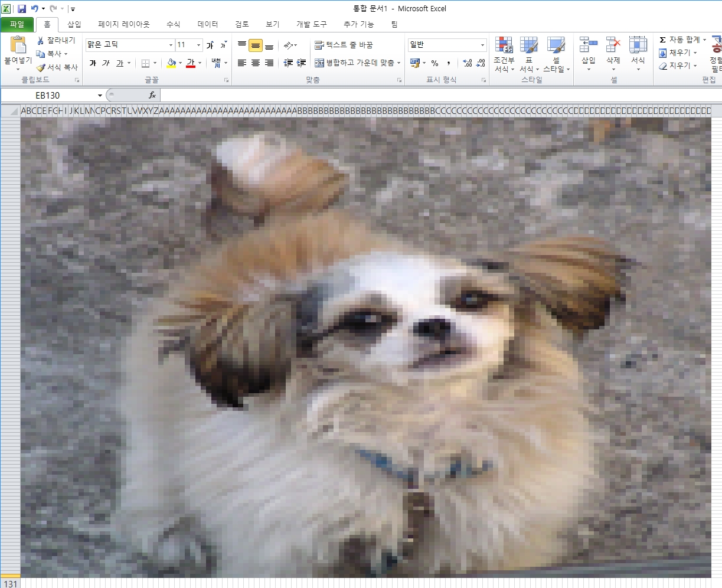Toggle the middle vertical align button

pyautogui.click(x=256, y=45)
